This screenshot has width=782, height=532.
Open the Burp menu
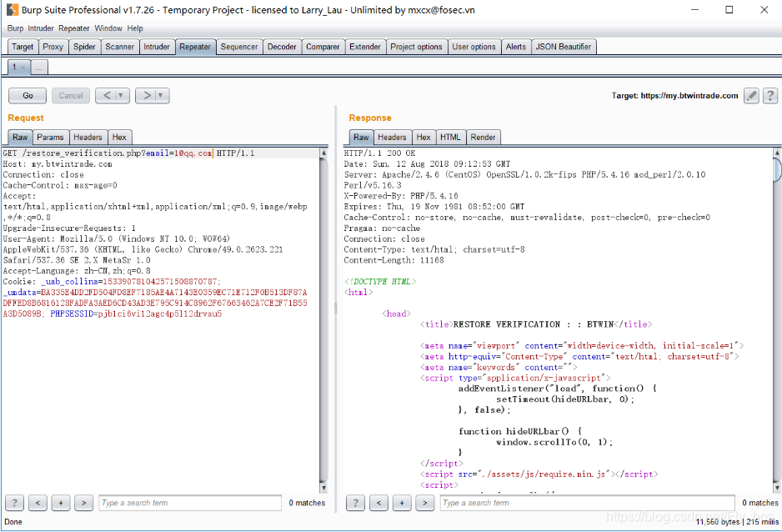pos(15,28)
